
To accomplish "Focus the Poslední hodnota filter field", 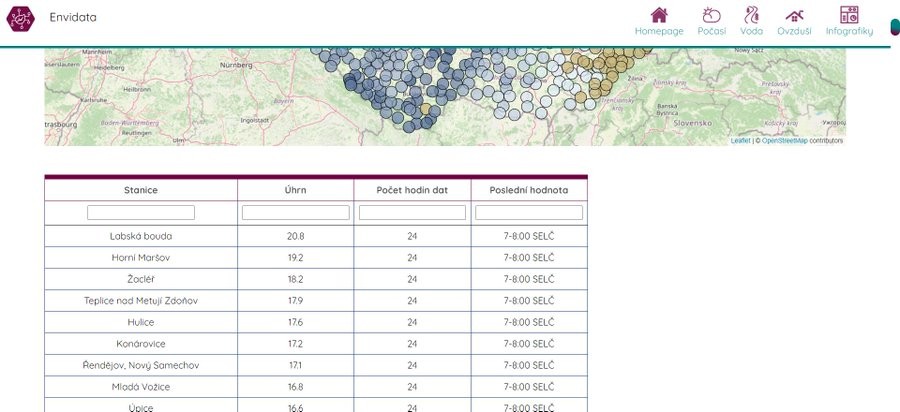I will pyautogui.click(x=529, y=213).
